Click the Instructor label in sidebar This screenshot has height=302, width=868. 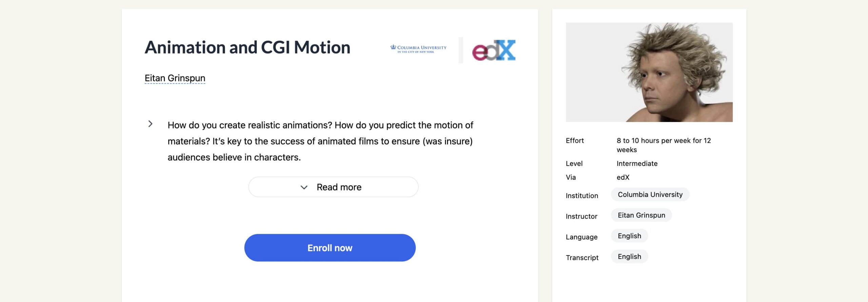pyautogui.click(x=581, y=216)
